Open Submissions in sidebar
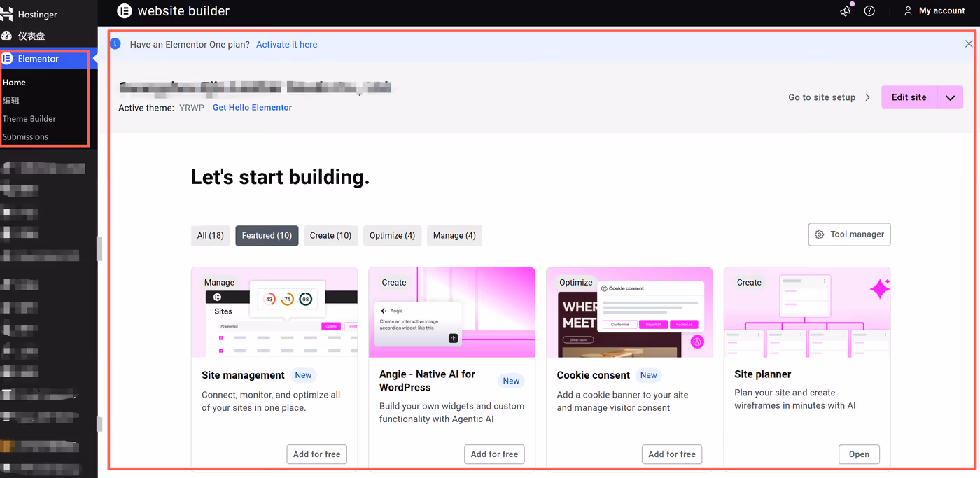Viewport: 980px width, 478px height. (x=25, y=136)
